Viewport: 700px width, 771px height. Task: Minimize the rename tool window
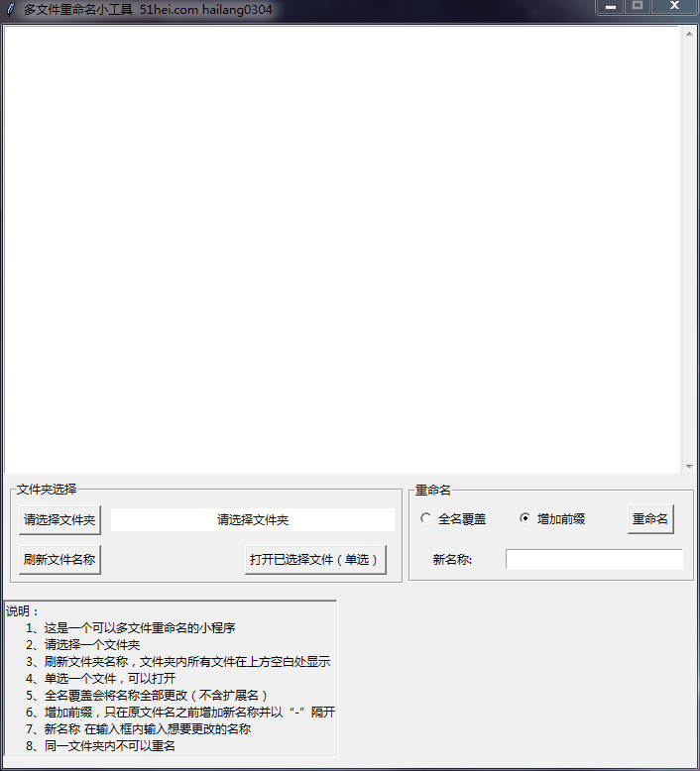point(611,7)
